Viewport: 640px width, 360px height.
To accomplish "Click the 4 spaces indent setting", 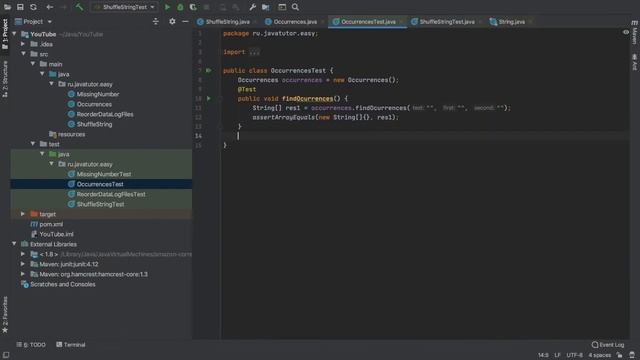I will click(x=600, y=355).
